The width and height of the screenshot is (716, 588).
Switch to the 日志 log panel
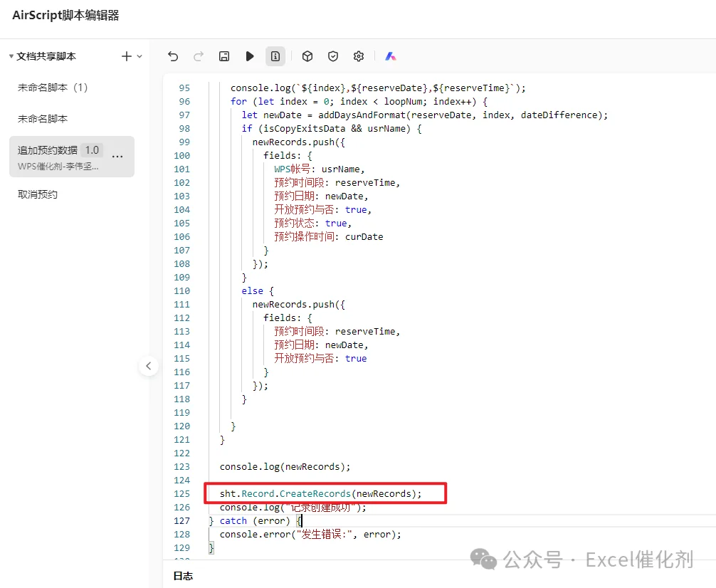(x=183, y=576)
